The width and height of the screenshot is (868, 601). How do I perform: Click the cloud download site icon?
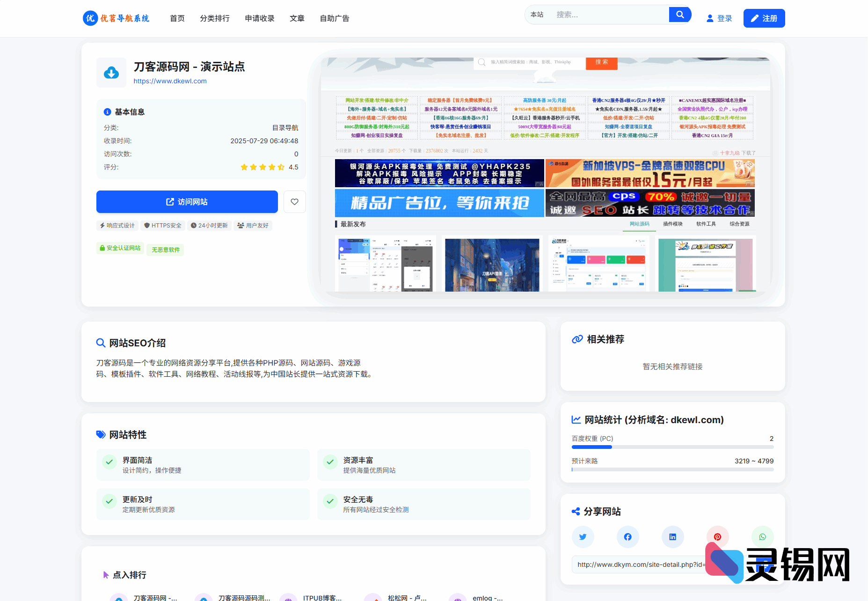point(111,73)
